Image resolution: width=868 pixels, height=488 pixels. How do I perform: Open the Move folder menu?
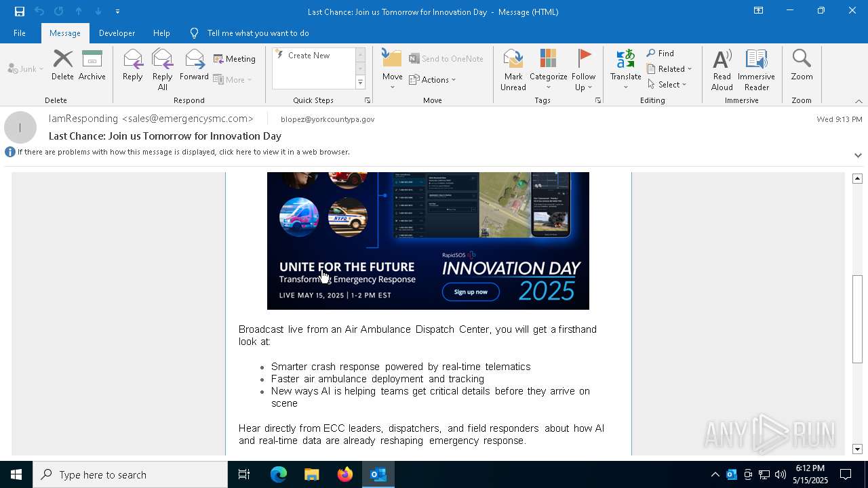coord(393,69)
